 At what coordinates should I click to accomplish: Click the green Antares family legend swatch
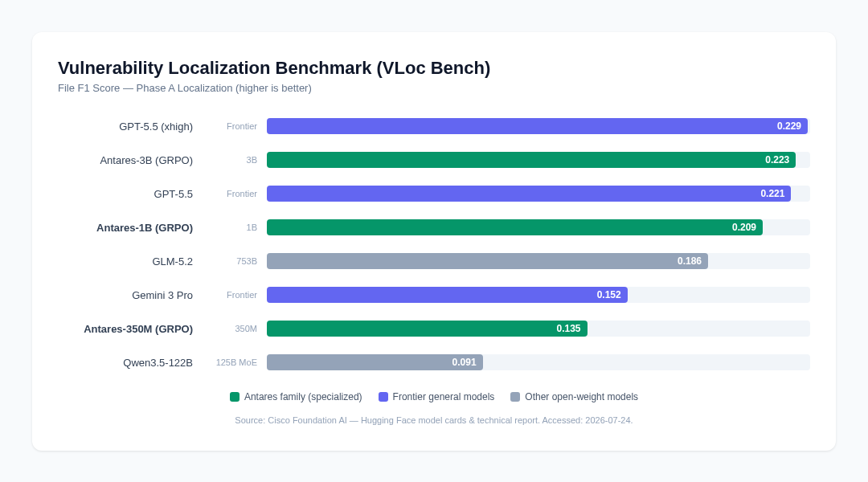(x=235, y=397)
